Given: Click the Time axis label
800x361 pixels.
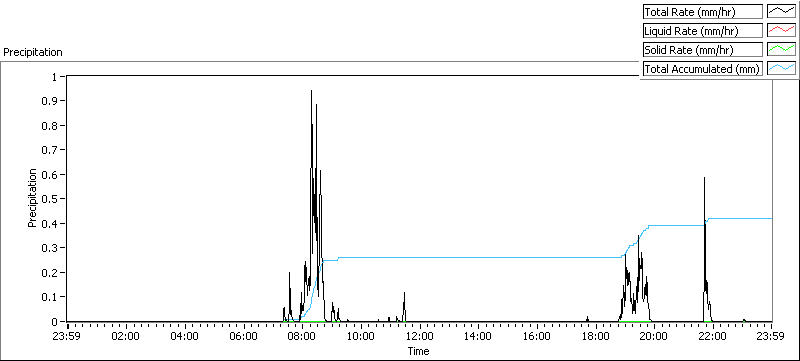Looking at the screenshot, I should tap(418, 351).
